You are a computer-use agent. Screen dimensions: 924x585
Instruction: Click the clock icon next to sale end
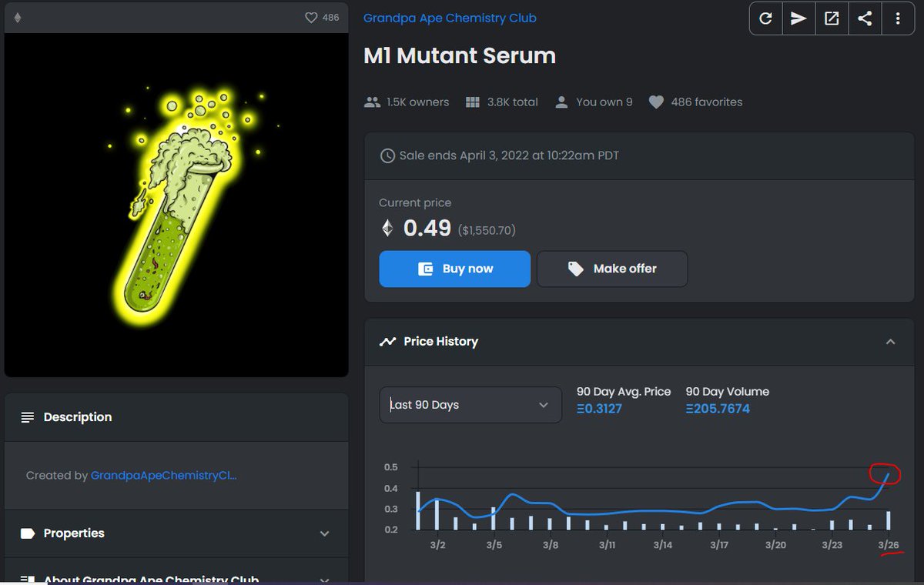pos(388,155)
